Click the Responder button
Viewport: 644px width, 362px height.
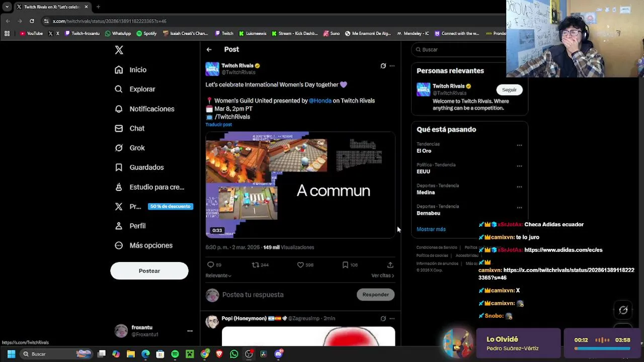coord(375,295)
